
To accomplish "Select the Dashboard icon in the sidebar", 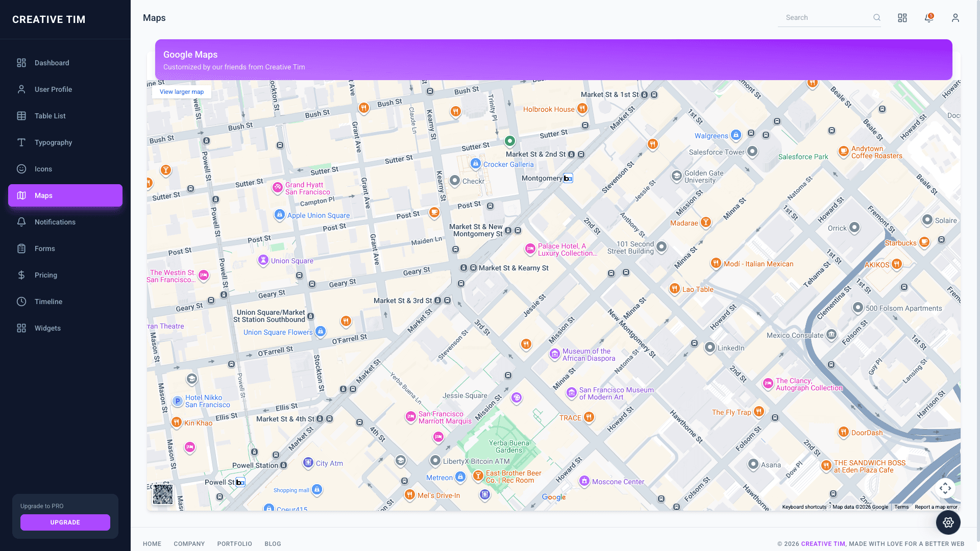I will [21, 62].
